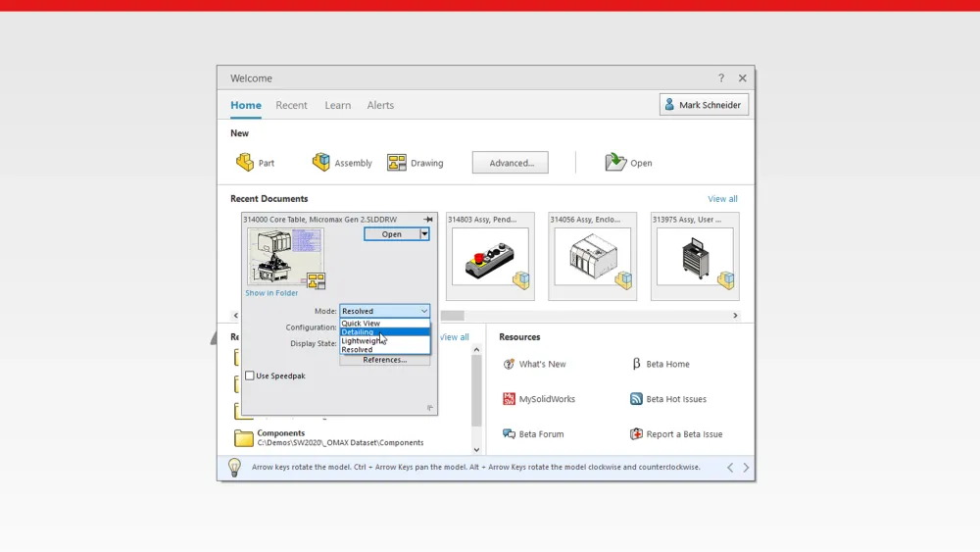Click the Advanced... button
The image size is (980, 552).
[510, 163]
